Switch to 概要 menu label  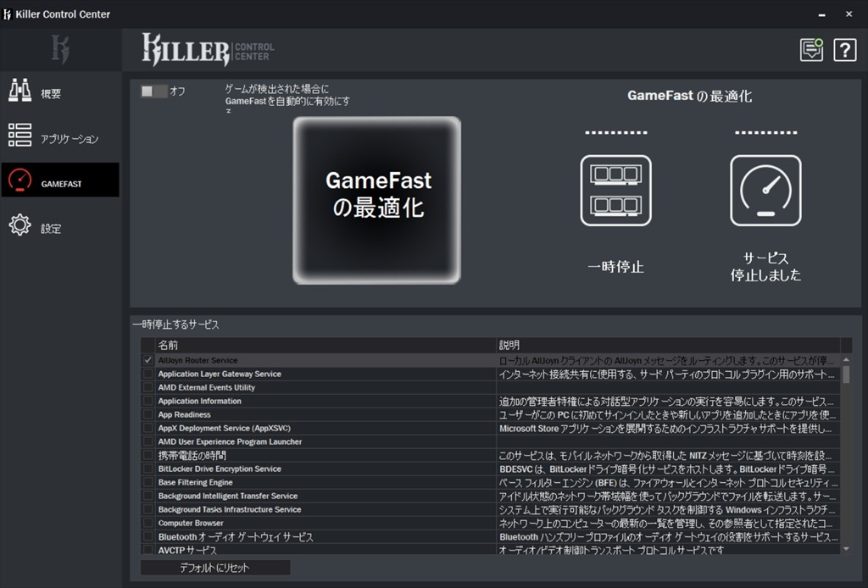click(51, 94)
